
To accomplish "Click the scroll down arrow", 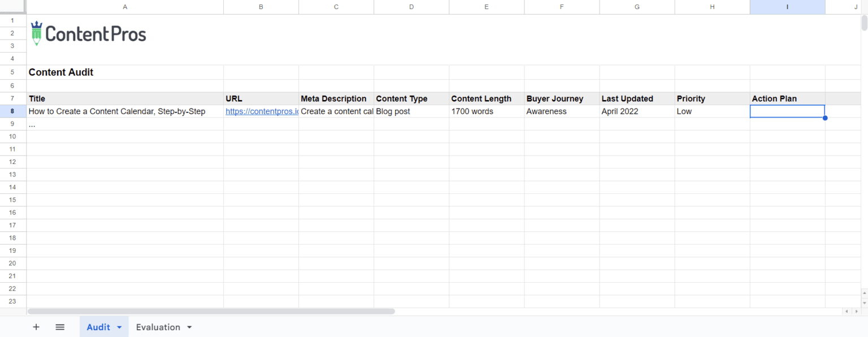I will (864, 302).
